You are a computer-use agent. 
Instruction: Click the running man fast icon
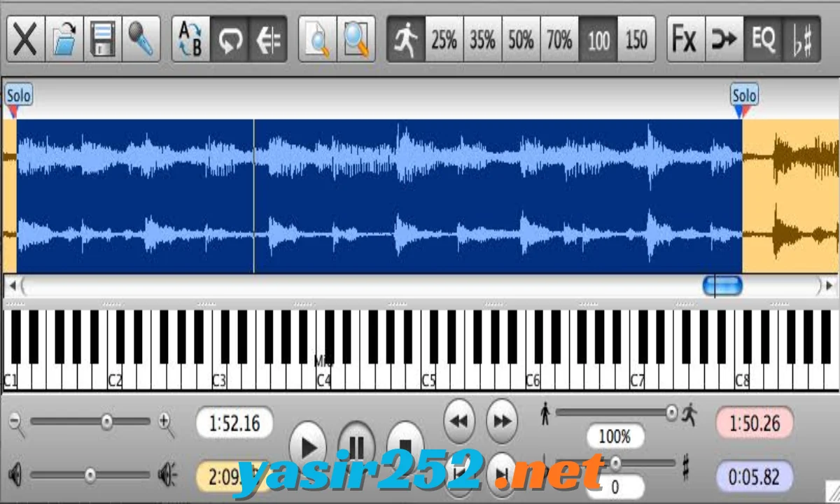[x=689, y=414]
